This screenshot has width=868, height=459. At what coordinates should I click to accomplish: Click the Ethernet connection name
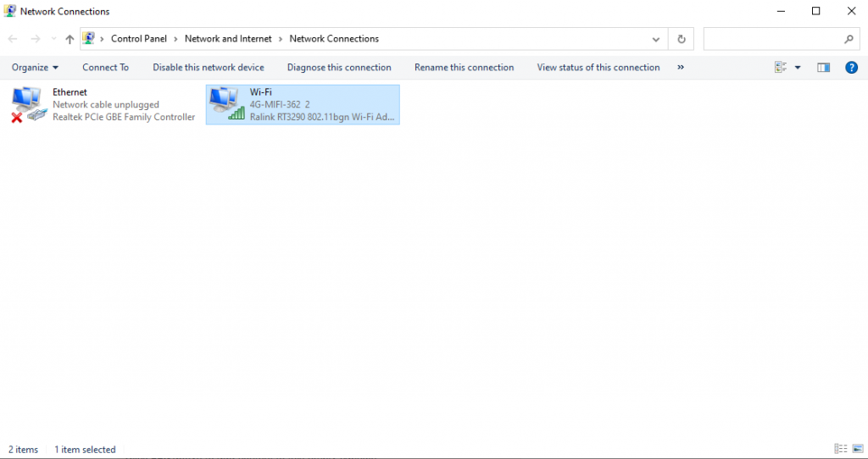coord(70,92)
